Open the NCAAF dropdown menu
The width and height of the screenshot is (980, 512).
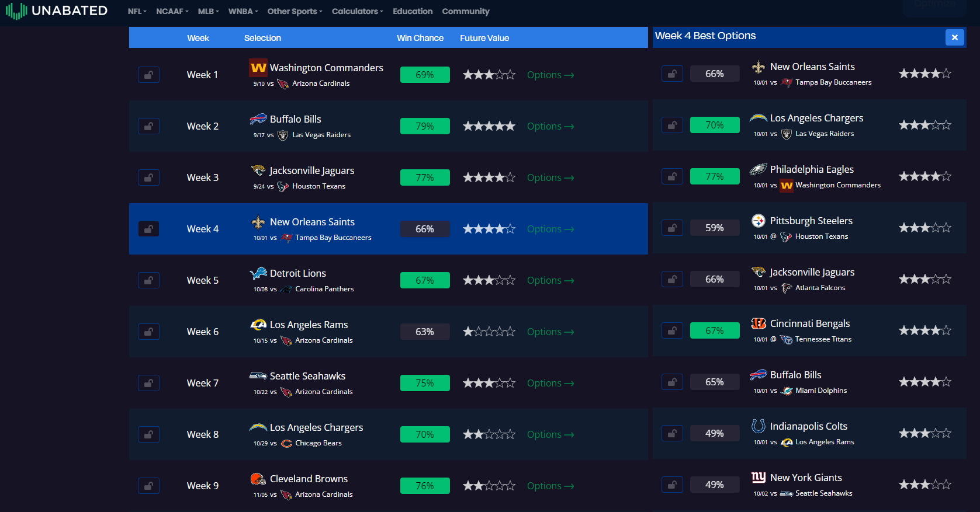pos(172,11)
